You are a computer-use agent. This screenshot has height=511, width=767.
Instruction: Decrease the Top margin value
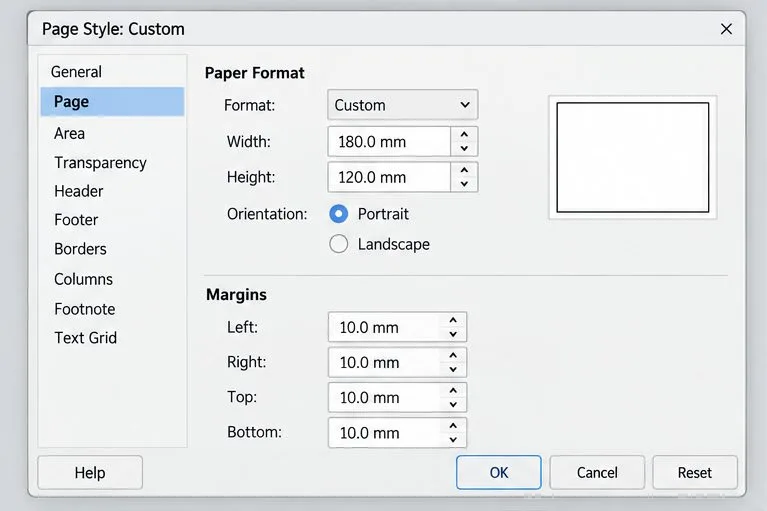(x=453, y=404)
